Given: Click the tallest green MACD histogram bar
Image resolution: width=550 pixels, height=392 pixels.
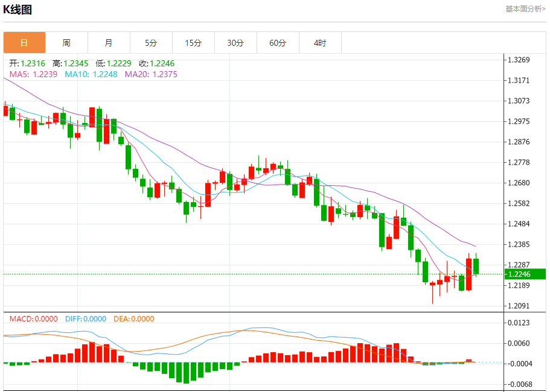Looking at the screenshot, I should click(x=186, y=373).
